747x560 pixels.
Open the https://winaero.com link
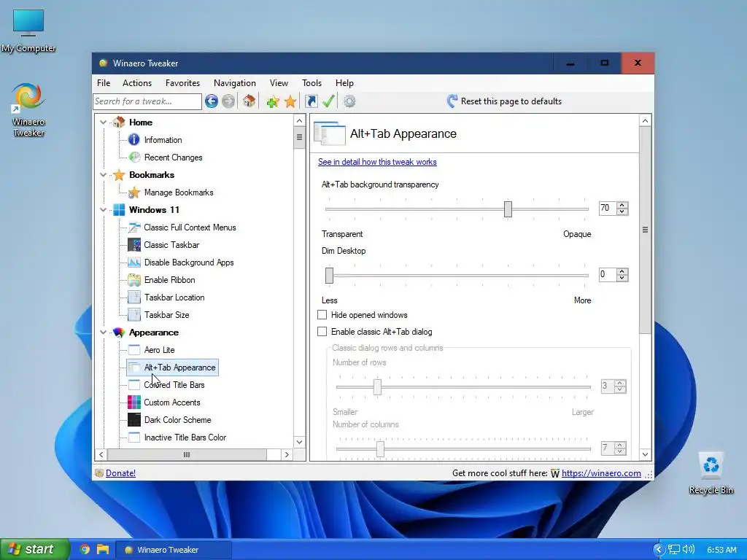click(x=601, y=472)
